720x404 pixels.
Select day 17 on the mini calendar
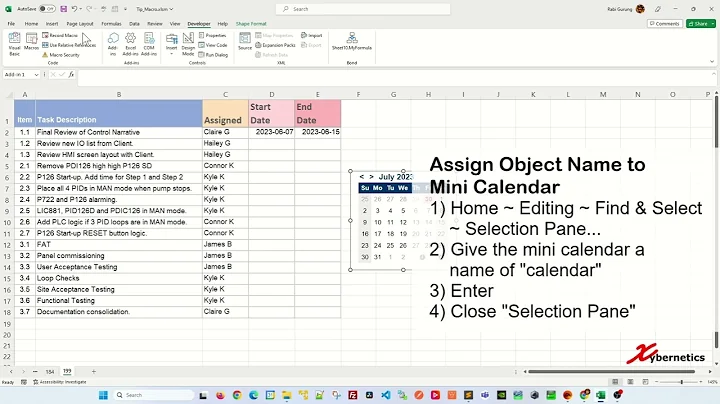tap(377, 234)
